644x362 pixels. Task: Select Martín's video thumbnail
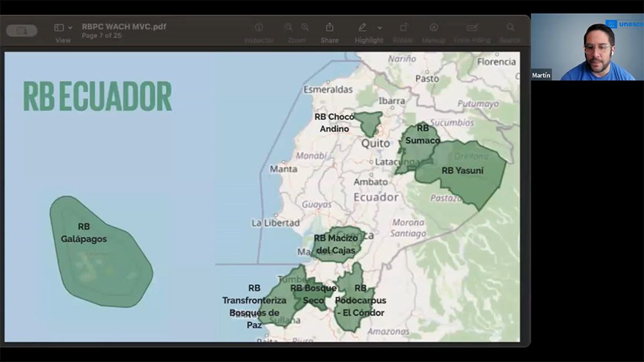tap(587, 47)
